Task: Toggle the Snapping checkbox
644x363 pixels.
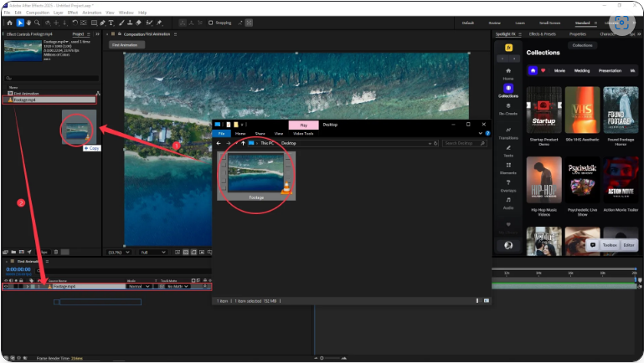Action: (x=211, y=23)
